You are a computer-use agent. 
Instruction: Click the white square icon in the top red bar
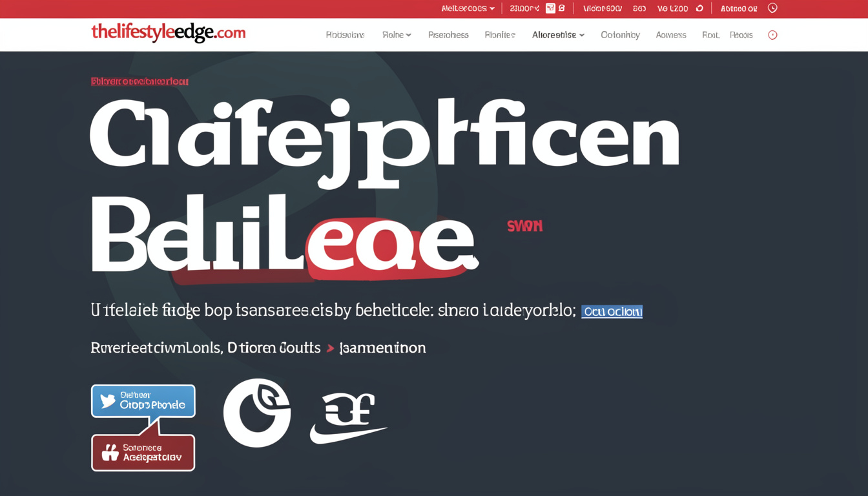(x=550, y=8)
